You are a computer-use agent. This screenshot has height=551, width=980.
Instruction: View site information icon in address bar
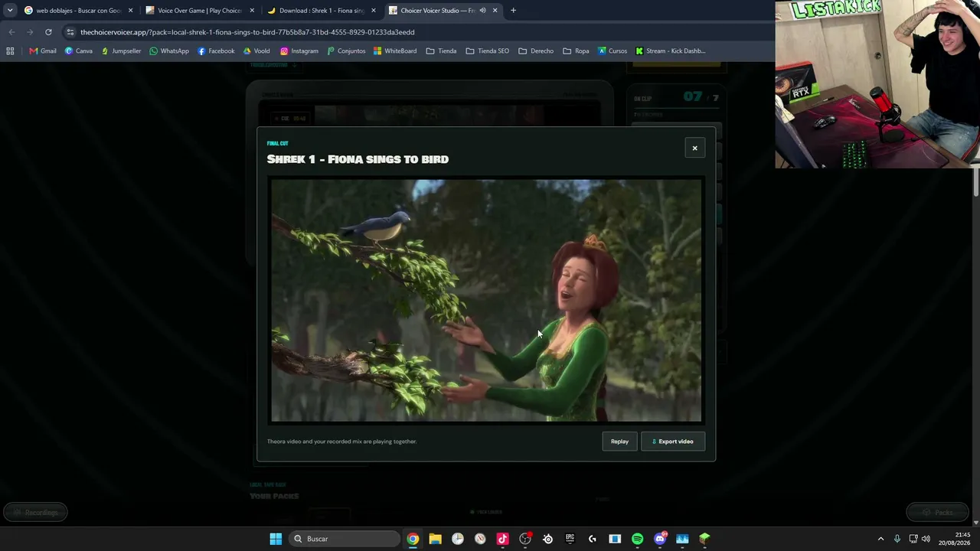(x=70, y=32)
